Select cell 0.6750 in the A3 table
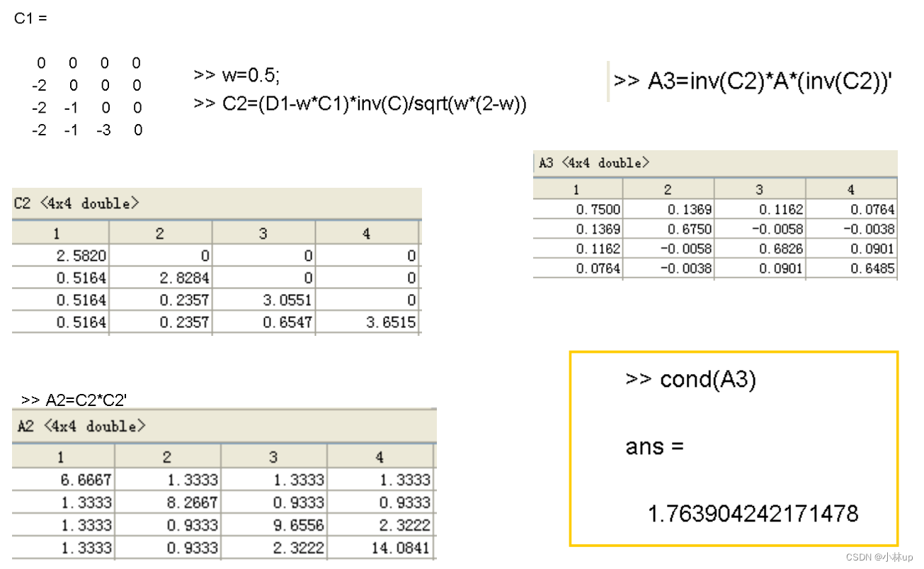Viewport: 924px width, 569px height. point(668,229)
